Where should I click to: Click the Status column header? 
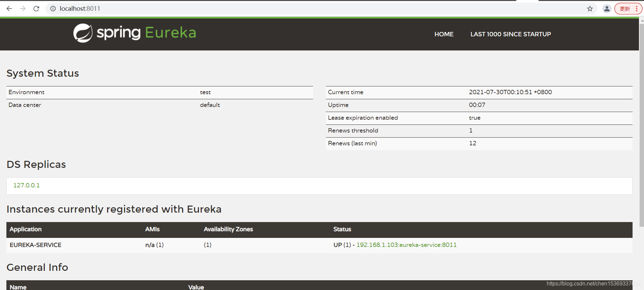pos(342,229)
